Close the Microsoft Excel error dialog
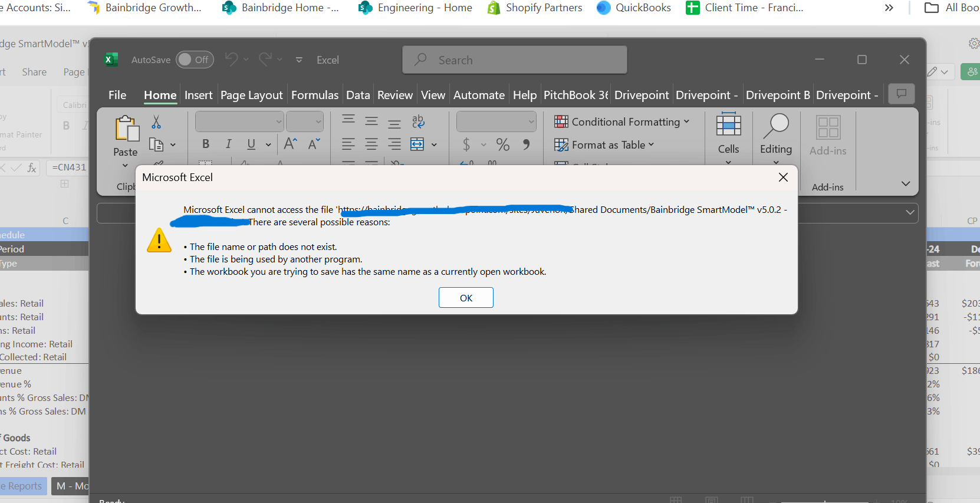The height and width of the screenshot is (503, 980). tap(783, 177)
